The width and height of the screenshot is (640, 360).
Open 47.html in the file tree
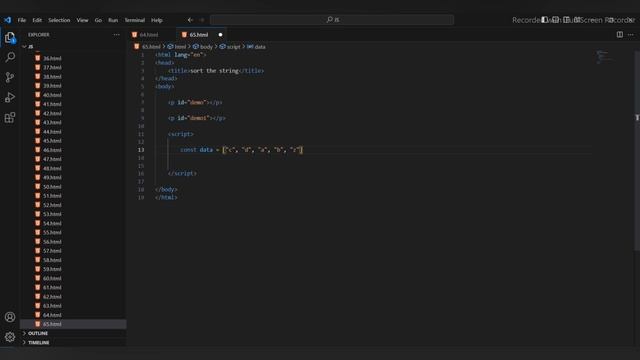pos(52,159)
